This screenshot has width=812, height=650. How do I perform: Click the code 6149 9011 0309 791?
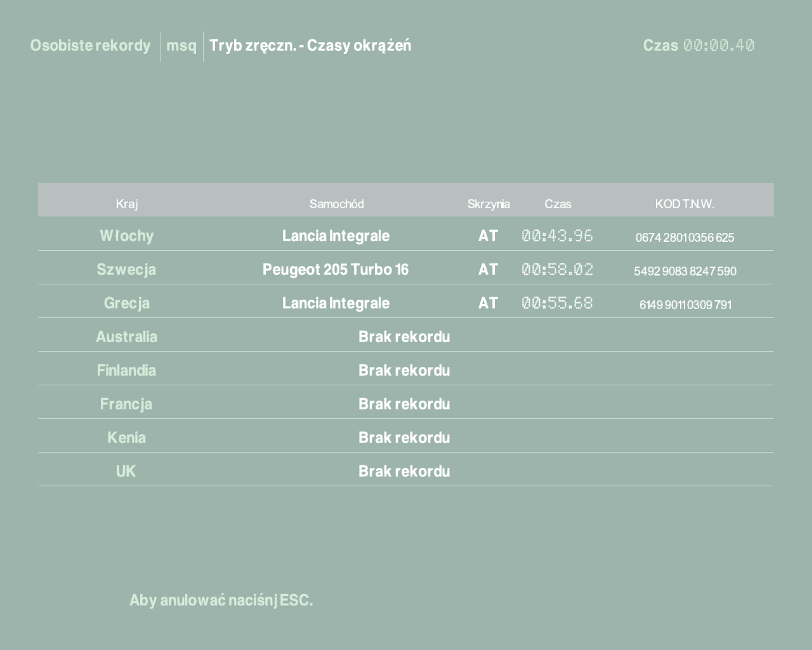[x=685, y=305]
